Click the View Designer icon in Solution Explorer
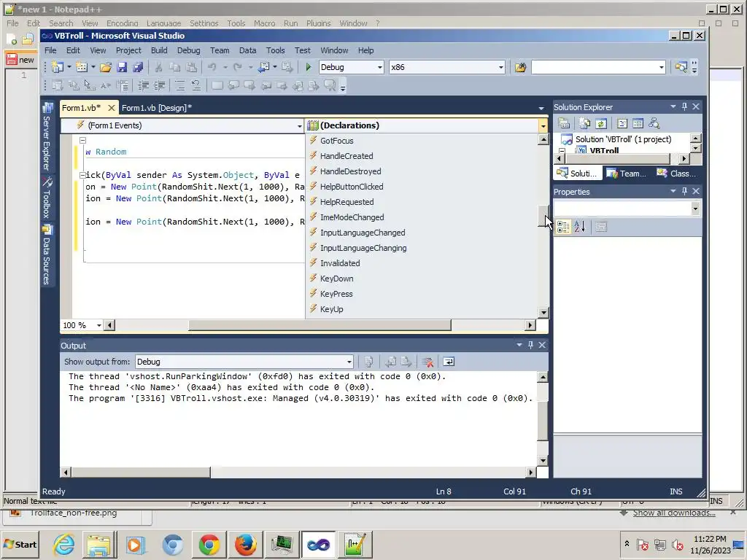The width and height of the screenshot is (747, 560). (638, 124)
